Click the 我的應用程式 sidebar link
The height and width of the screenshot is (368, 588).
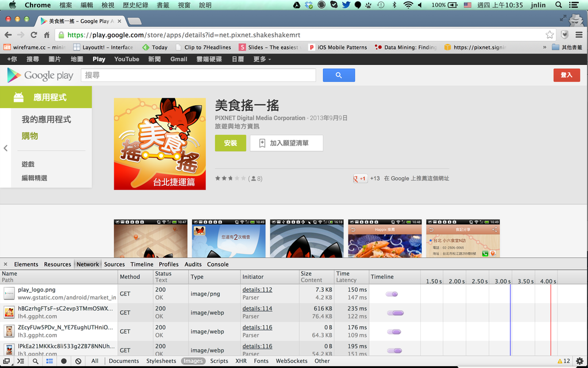(x=46, y=120)
